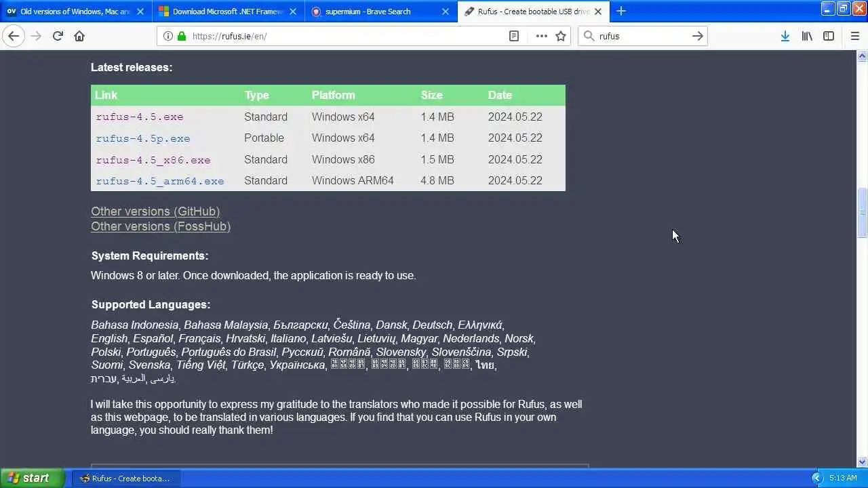Download rufus-4.5_arm64.exe
868x488 pixels.
pos(160,181)
